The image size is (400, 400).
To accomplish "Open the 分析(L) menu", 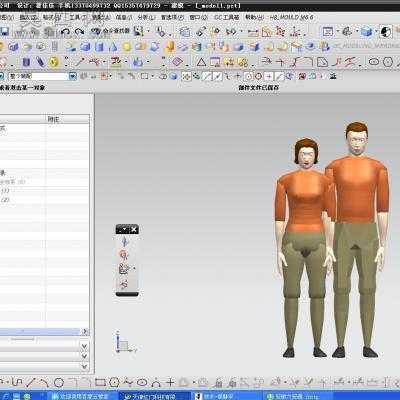I will tap(146, 17).
